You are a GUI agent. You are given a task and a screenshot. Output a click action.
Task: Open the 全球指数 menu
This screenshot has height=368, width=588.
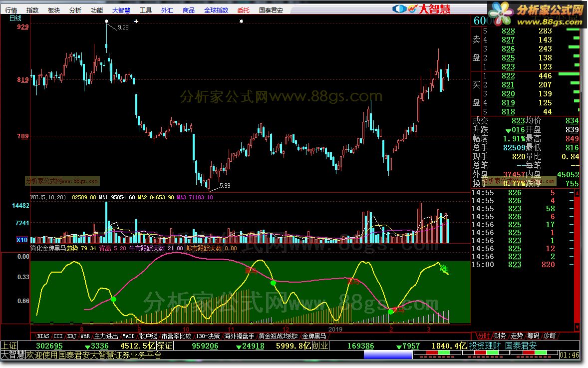point(216,10)
